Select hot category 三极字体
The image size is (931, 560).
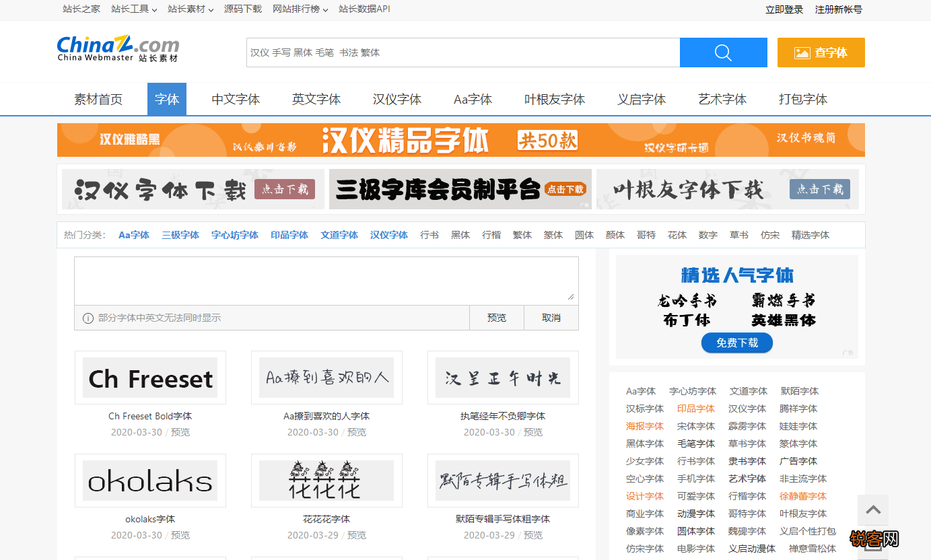pyautogui.click(x=180, y=235)
